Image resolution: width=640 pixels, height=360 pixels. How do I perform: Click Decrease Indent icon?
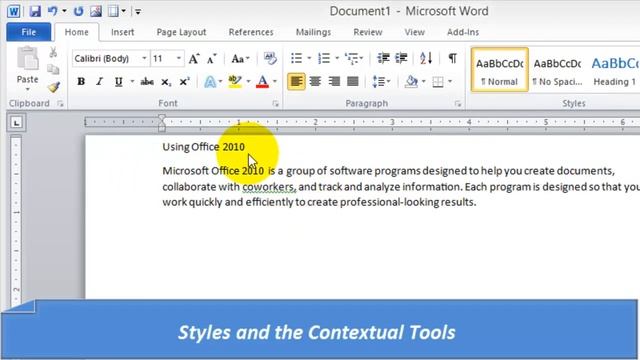coord(383,58)
